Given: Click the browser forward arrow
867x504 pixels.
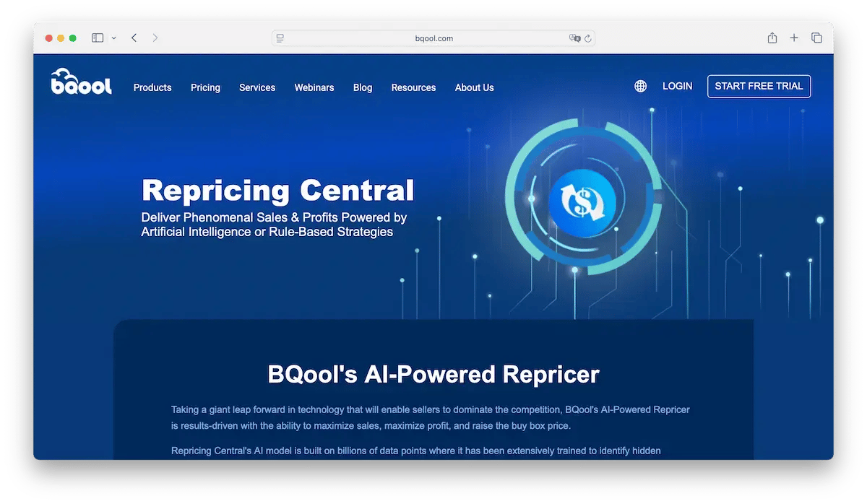Looking at the screenshot, I should pyautogui.click(x=155, y=37).
